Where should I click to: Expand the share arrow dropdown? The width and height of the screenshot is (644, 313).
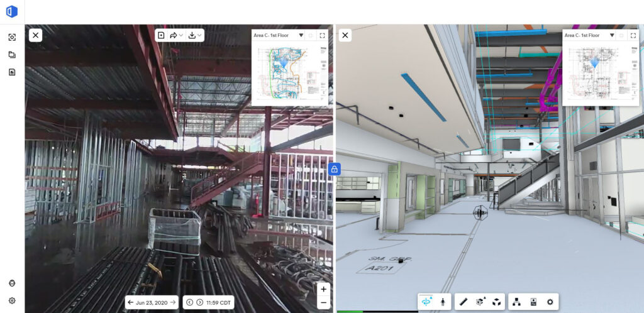point(176,35)
